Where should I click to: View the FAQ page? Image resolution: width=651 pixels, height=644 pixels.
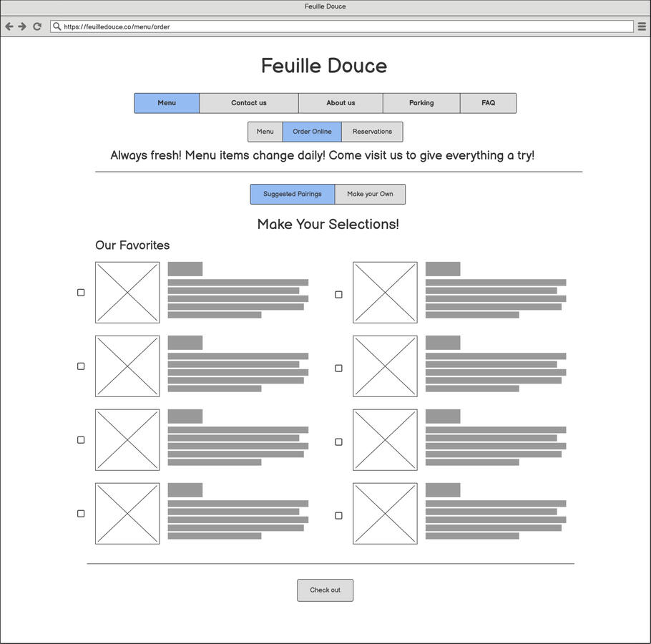(488, 103)
